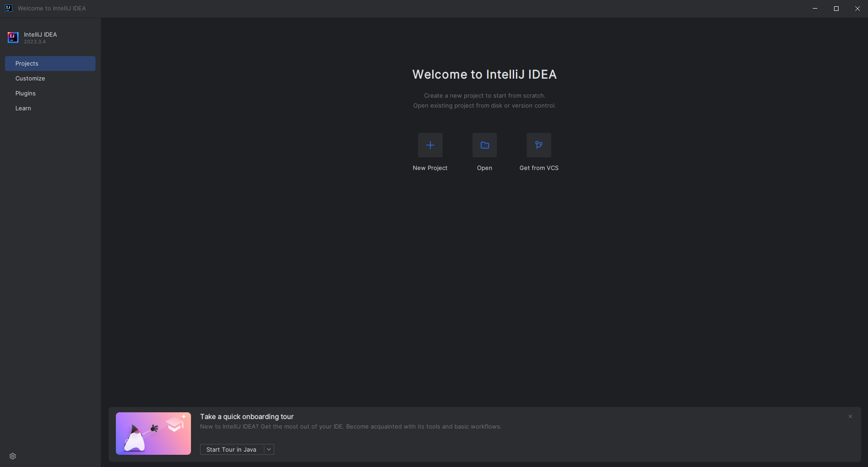868x467 pixels.
Task: Open the Plugins tab
Action: (50, 93)
